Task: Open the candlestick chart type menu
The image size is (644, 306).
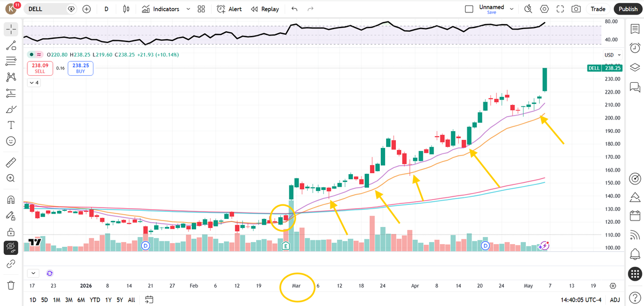Action: click(x=126, y=9)
